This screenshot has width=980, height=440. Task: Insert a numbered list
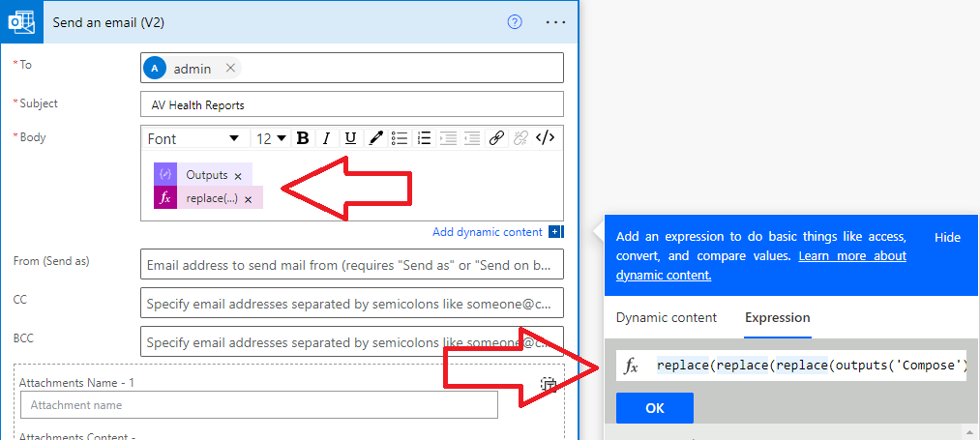423,138
